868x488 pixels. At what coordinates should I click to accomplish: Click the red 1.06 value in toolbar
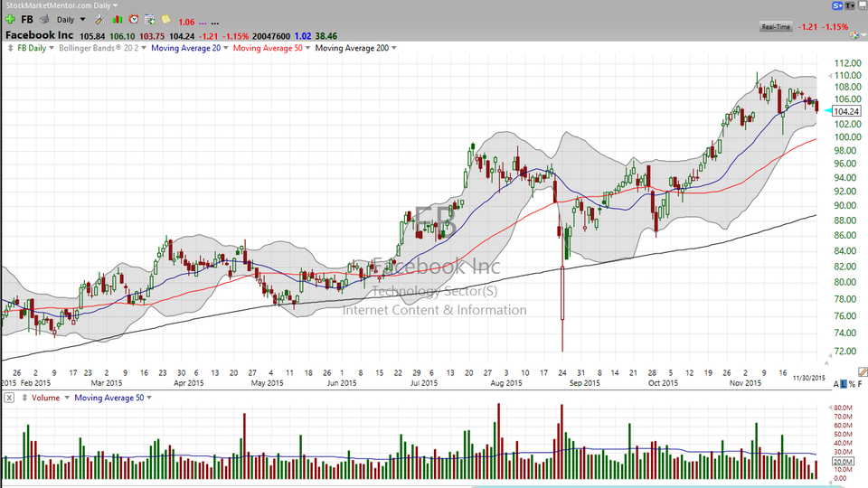186,22
